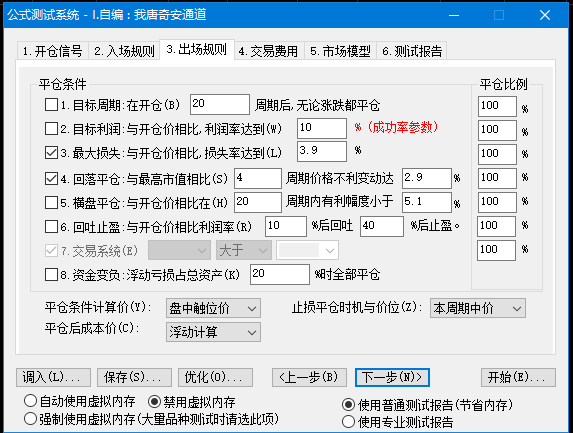Click the 最大损失 rate field showing 3.9
This screenshot has width=573, height=433.
point(322,151)
